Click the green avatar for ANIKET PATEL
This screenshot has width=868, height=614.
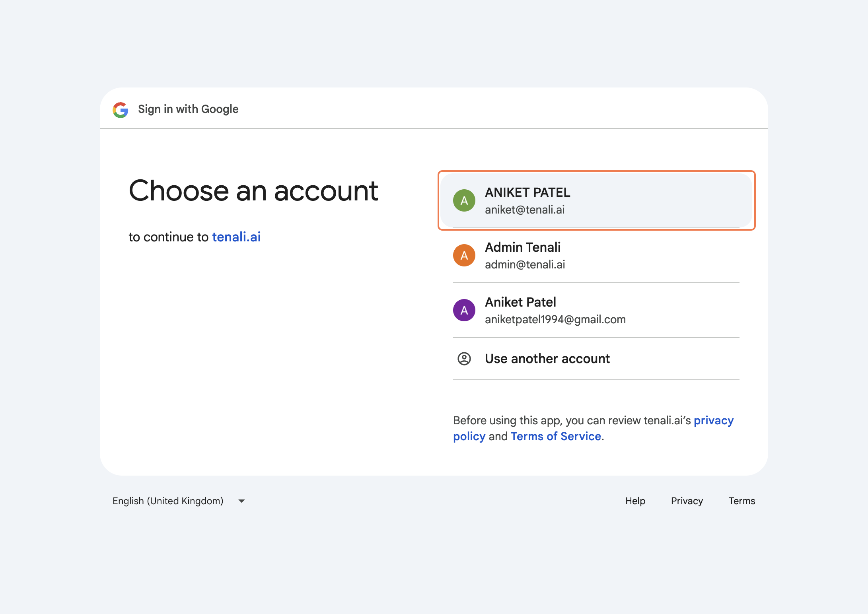coord(464,200)
